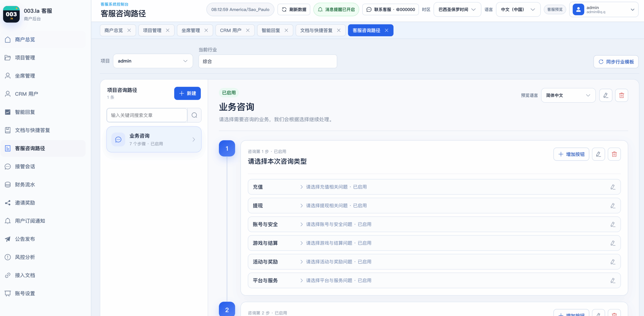Open 财务流水 sidebar entry
Screen dimensions: 644x316
pyautogui.click(x=43, y=185)
